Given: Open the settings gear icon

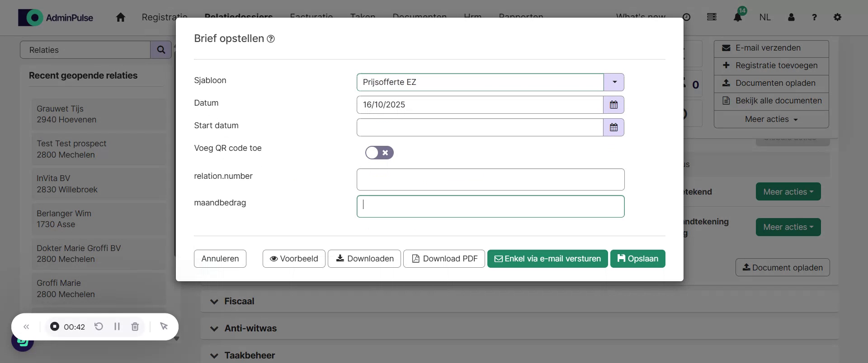Looking at the screenshot, I should pyautogui.click(x=837, y=17).
